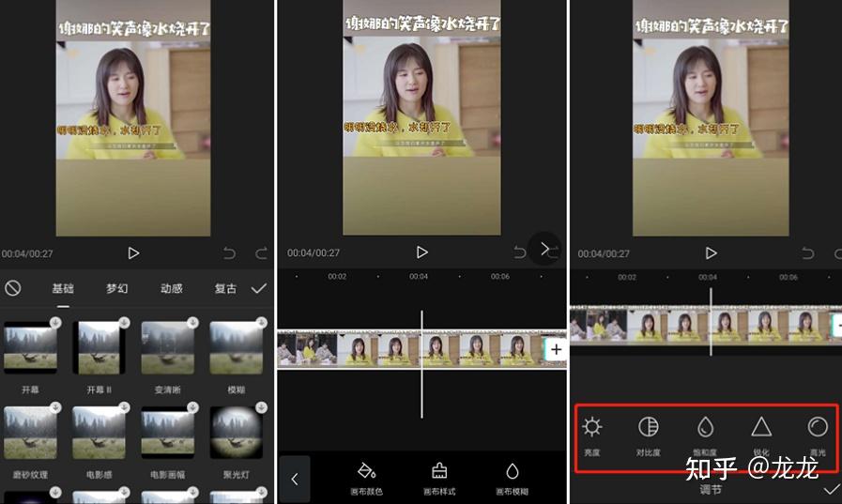
Task: Switch to the 基础 effects tab
Action: click(63, 289)
